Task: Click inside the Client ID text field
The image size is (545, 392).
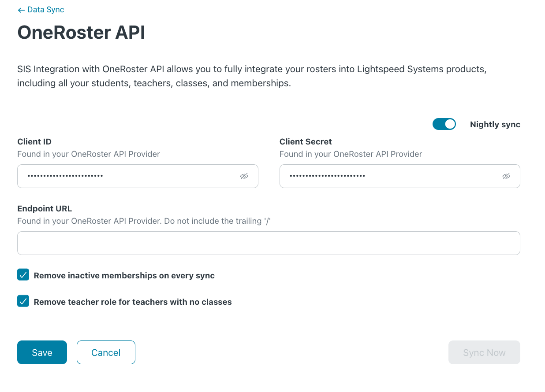Action: pyautogui.click(x=123, y=176)
